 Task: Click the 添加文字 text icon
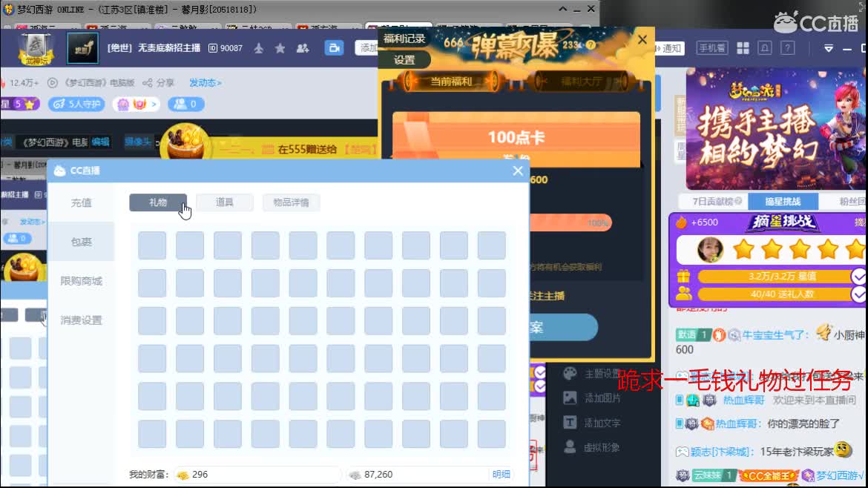(x=570, y=423)
